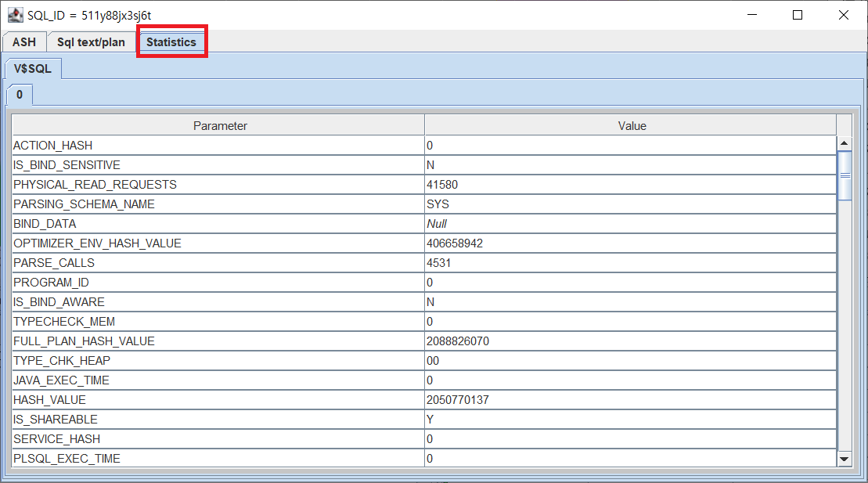Click the scrollbar down arrow
The height and width of the screenshot is (483, 868).
845,459
